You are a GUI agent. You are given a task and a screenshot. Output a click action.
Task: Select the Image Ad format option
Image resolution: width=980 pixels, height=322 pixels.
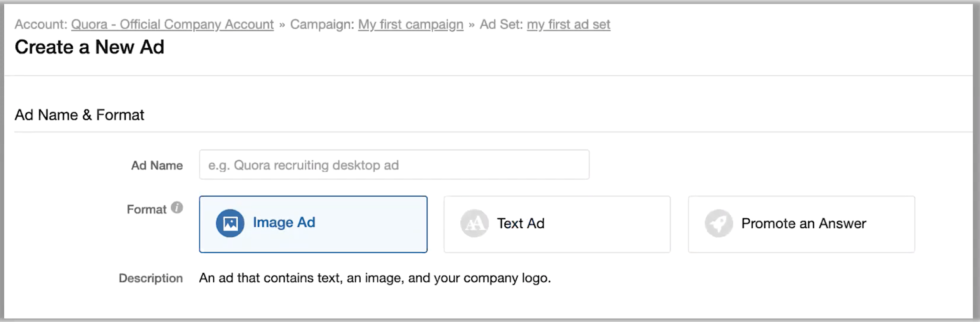[313, 224]
